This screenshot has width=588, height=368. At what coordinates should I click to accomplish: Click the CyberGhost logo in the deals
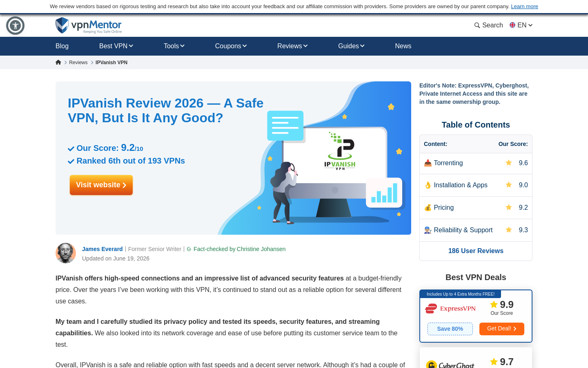(x=450, y=364)
